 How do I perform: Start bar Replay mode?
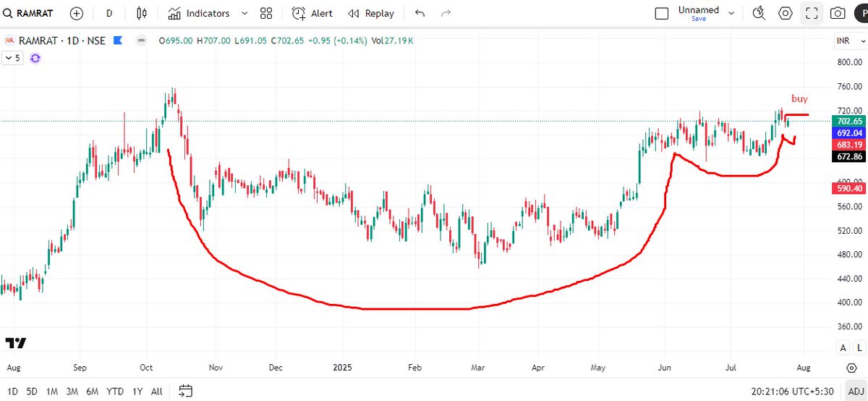pyautogui.click(x=371, y=13)
